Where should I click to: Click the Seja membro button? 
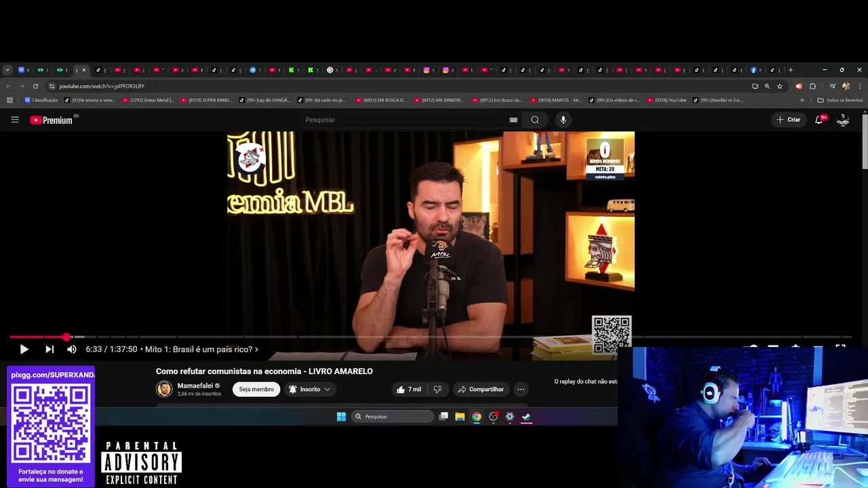[256, 389]
